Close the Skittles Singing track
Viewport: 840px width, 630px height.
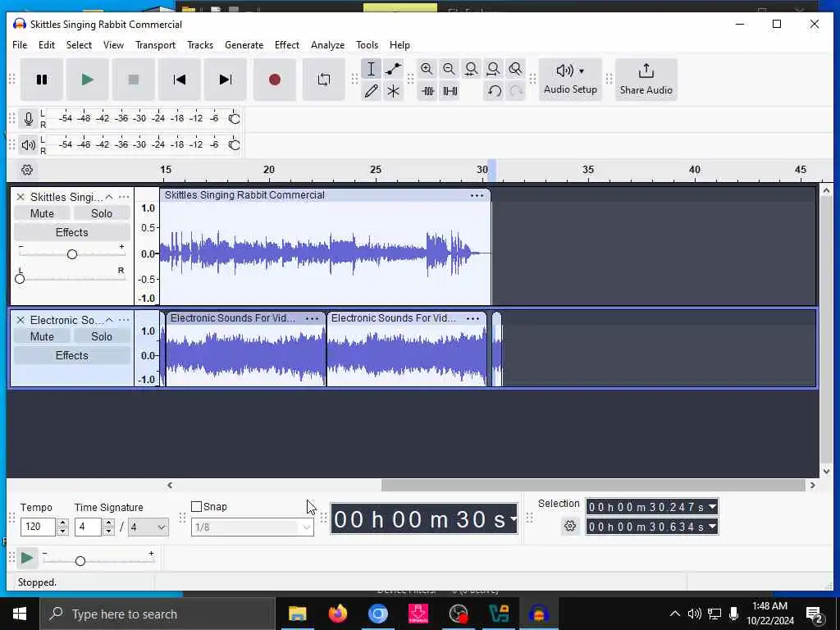pos(21,197)
